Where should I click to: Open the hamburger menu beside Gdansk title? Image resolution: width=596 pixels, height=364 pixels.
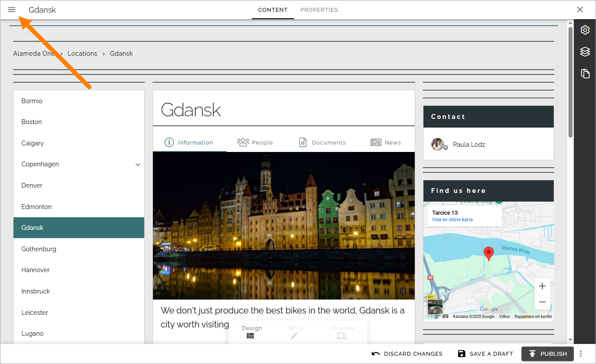coord(12,10)
